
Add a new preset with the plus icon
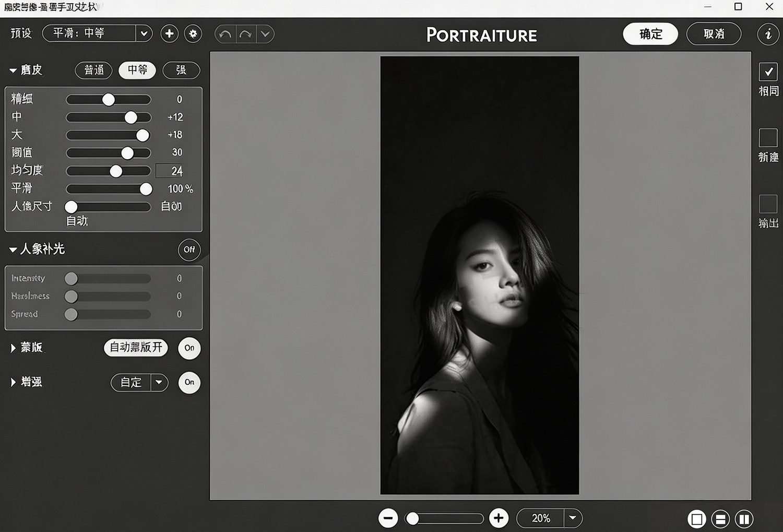(x=169, y=34)
